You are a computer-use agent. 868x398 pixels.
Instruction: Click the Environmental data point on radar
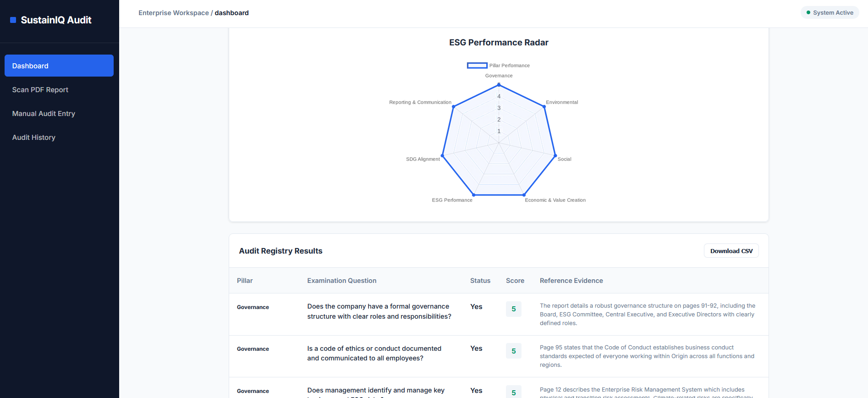(544, 106)
